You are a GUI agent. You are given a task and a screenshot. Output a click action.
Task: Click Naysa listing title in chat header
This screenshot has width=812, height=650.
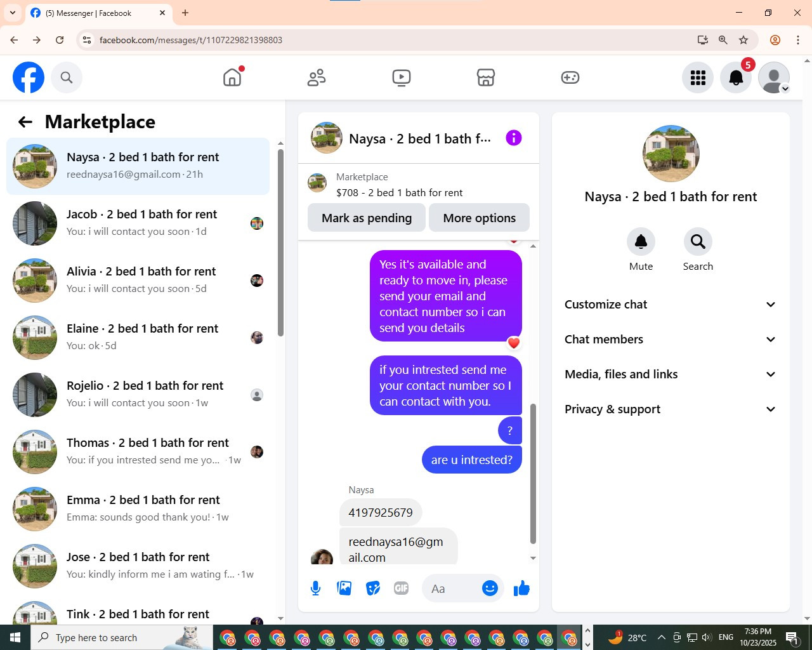[419, 138]
